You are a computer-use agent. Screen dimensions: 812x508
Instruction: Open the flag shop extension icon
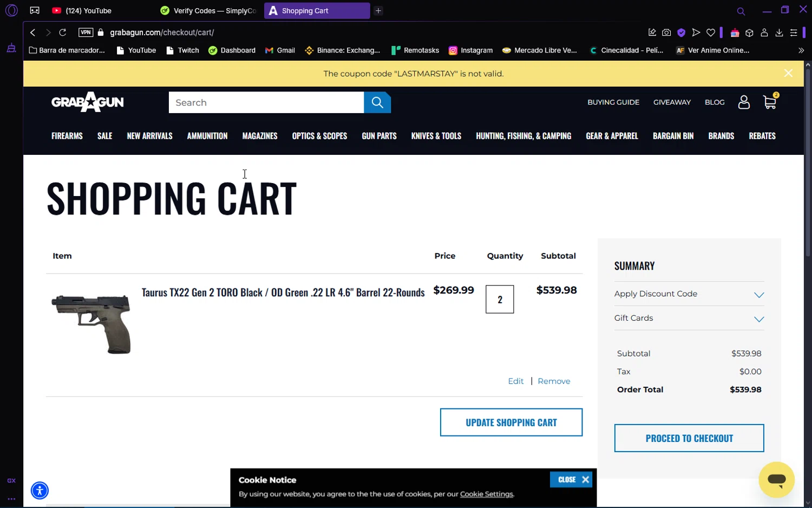(x=735, y=32)
